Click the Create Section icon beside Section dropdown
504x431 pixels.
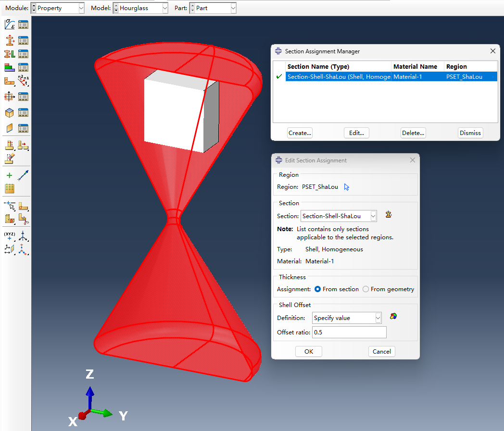pos(388,214)
